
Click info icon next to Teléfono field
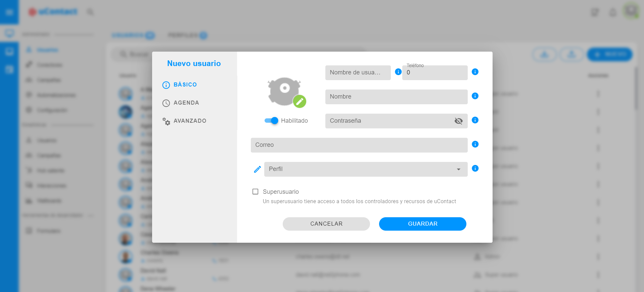point(475,72)
